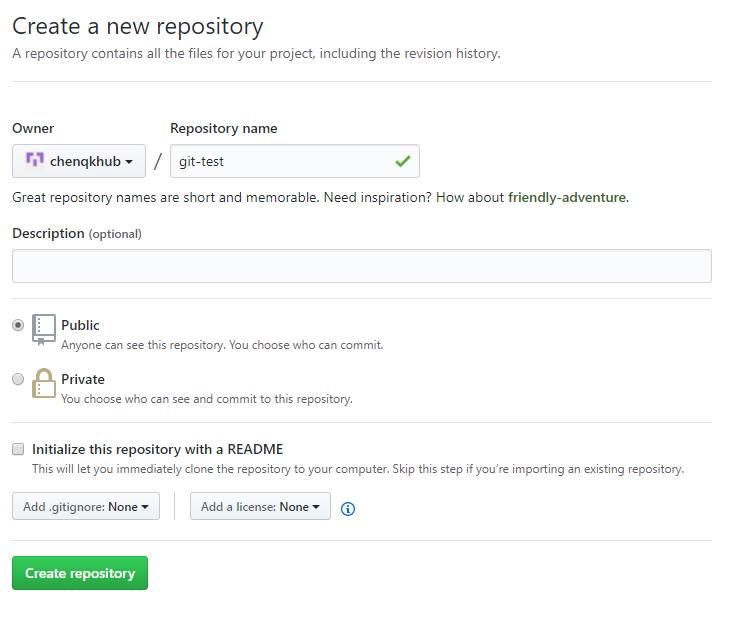Use the friendly-adventure name suggestion
Image resolution: width=733 pixels, height=621 pixels.
pos(567,197)
